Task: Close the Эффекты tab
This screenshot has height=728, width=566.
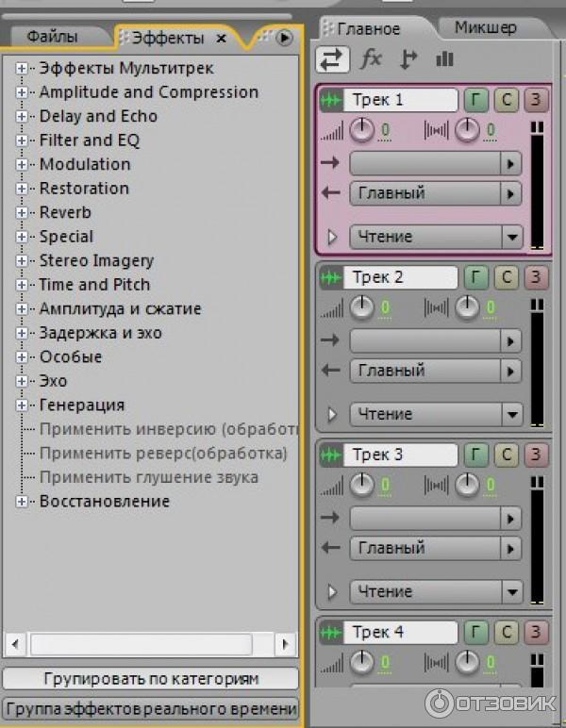Action: coord(222,39)
